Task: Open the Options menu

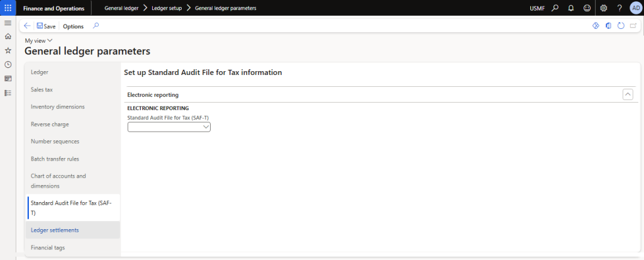Action: click(x=73, y=26)
